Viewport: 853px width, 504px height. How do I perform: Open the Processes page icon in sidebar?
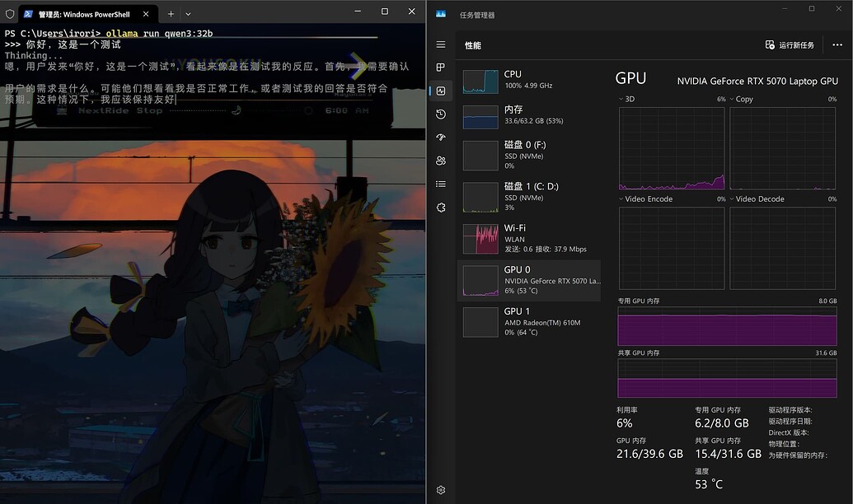pos(441,68)
